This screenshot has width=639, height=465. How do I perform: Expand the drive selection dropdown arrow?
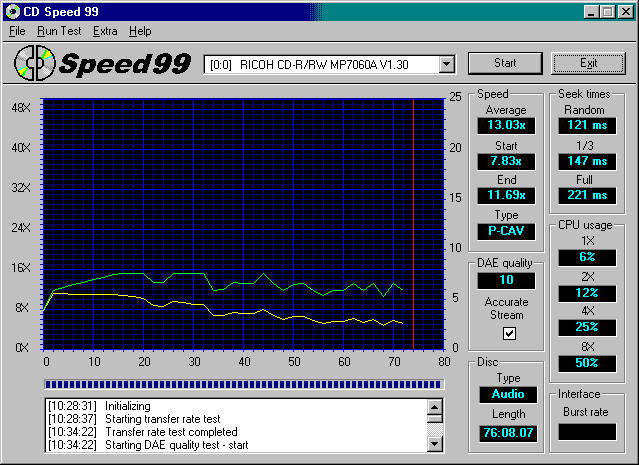[447, 64]
